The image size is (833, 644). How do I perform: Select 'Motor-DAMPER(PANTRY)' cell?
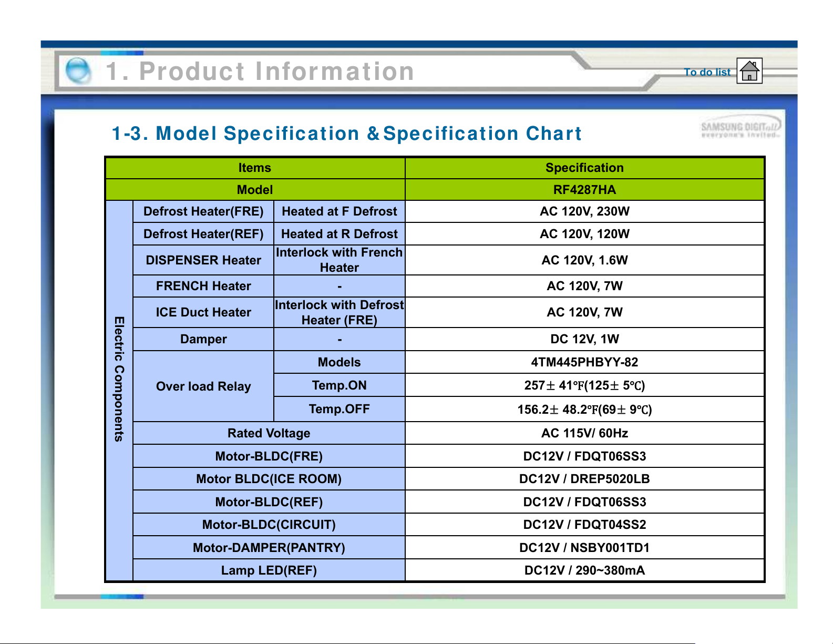click(x=269, y=548)
